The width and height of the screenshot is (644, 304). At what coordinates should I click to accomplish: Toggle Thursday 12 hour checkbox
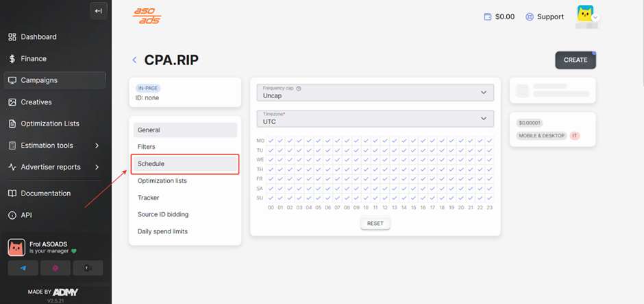(385, 169)
